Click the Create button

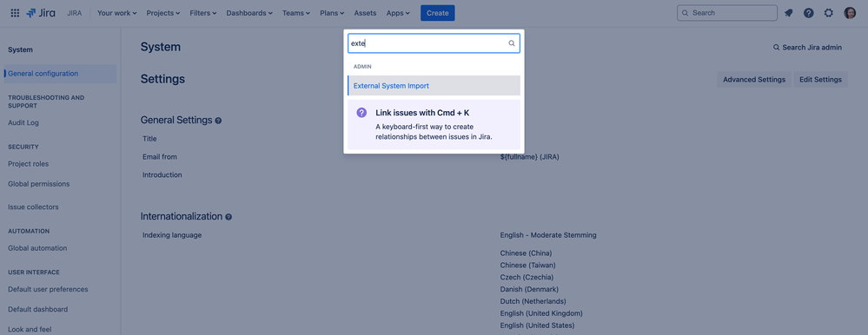(x=437, y=13)
